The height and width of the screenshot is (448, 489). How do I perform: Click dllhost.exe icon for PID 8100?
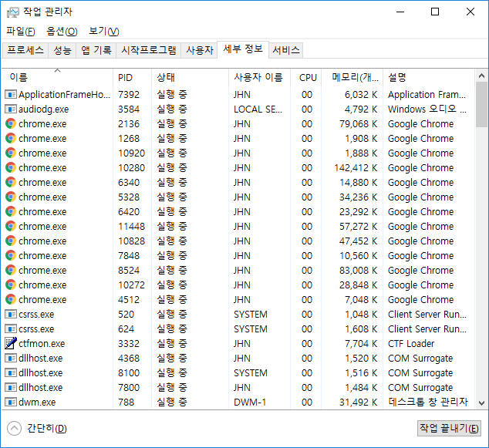pos(11,372)
